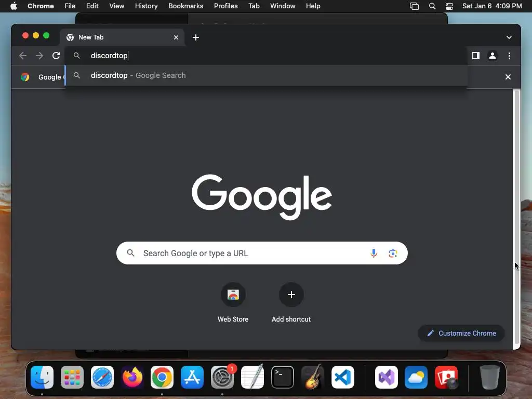Open the File menu
Image resolution: width=532 pixels, height=399 pixels.
click(70, 6)
